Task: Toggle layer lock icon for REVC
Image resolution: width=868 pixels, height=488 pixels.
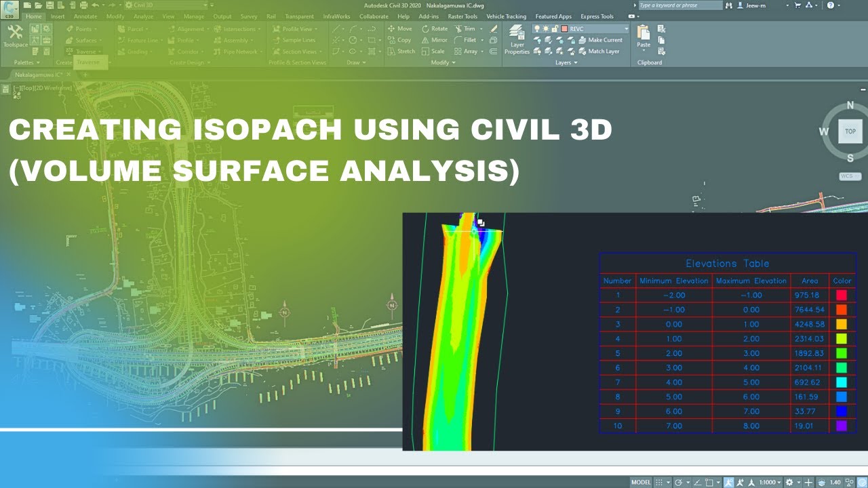Action: [x=555, y=29]
